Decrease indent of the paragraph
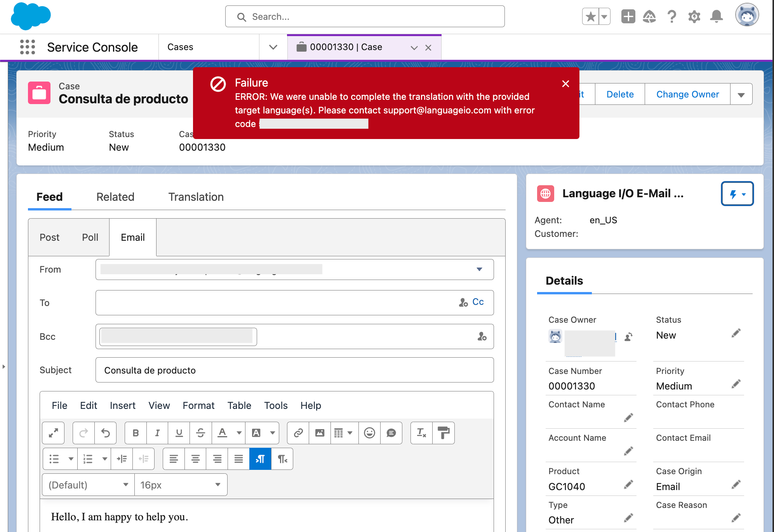The height and width of the screenshot is (532, 774). coord(144,459)
